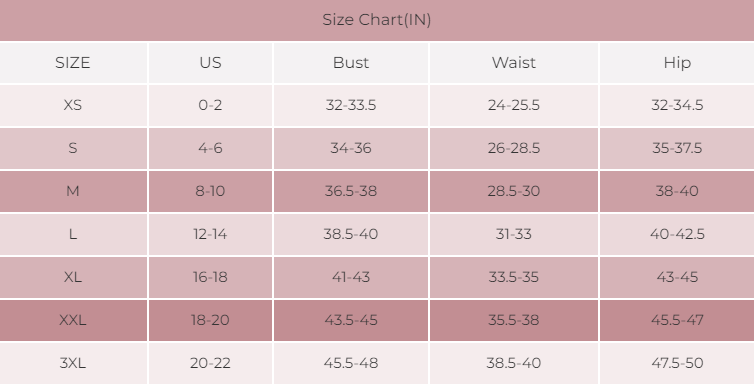
Task: Select the S size cell
Action: [x=73, y=148]
